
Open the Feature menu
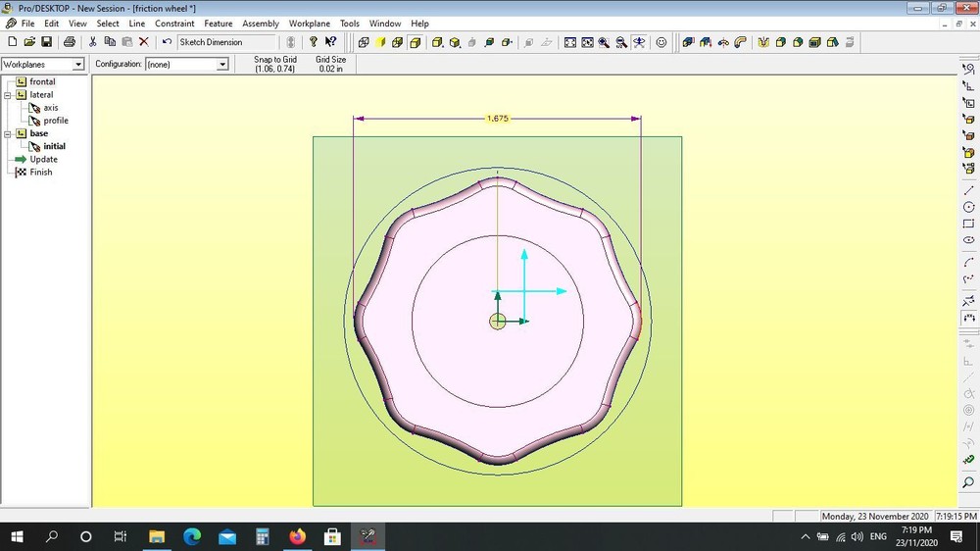click(x=218, y=24)
